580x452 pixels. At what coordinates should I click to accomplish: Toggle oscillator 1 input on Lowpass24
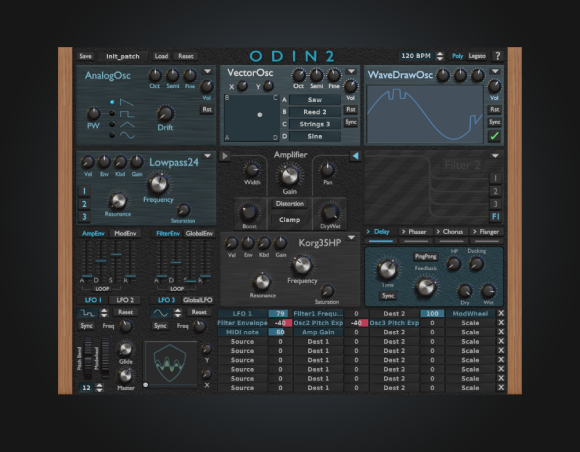(x=84, y=191)
